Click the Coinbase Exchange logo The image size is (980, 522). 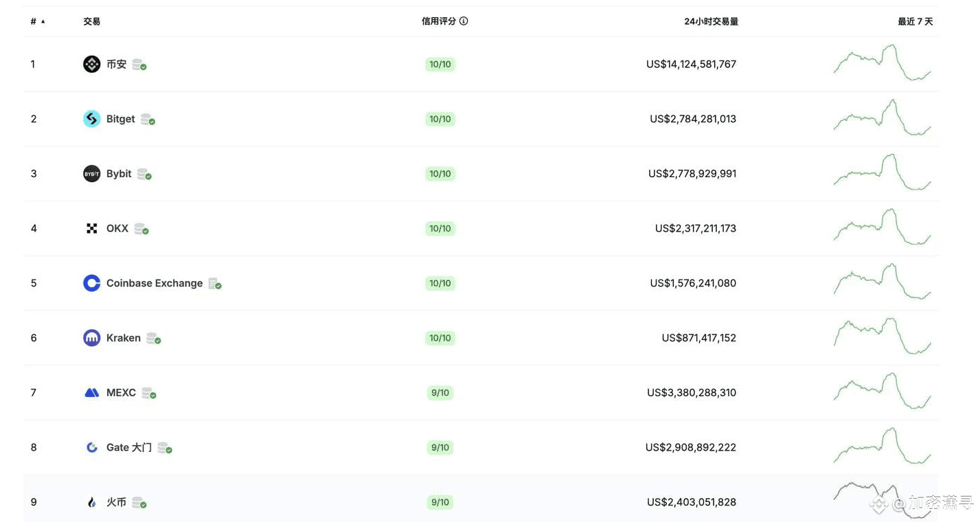pos(91,283)
